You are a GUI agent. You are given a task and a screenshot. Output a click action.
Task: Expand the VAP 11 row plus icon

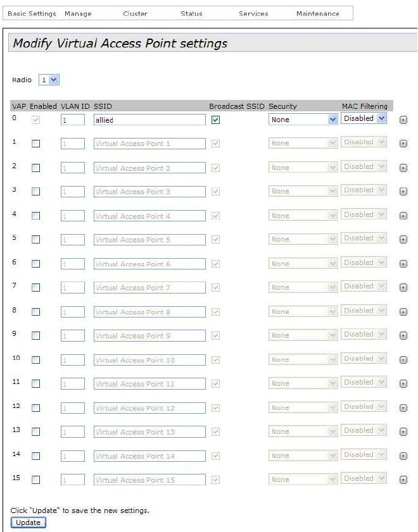[403, 384]
